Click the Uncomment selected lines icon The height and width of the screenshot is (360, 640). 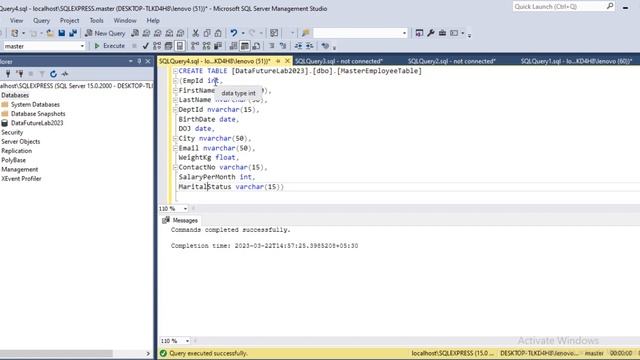(x=283, y=46)
